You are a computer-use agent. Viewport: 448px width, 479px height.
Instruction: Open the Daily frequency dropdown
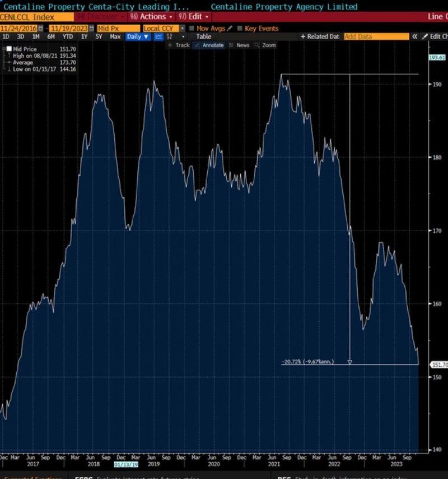pos(138,35)
